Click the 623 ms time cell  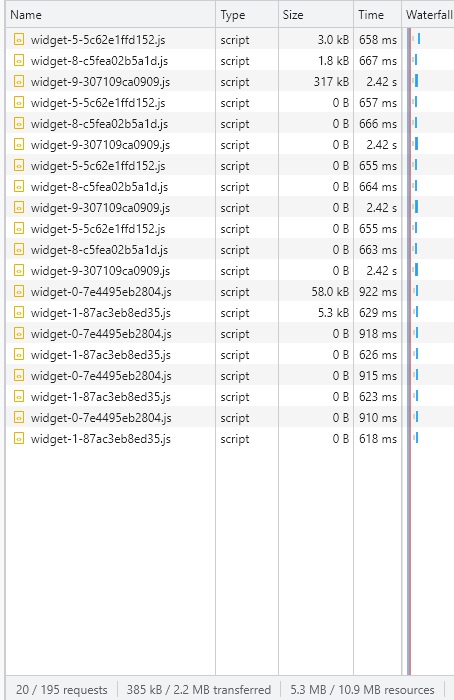point(378,396)
